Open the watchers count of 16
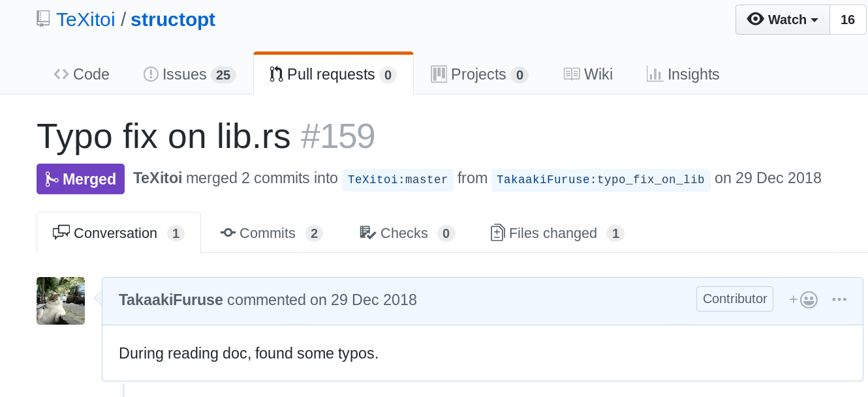The width and height of the screenshot is (868, 397). coord(848,20)
